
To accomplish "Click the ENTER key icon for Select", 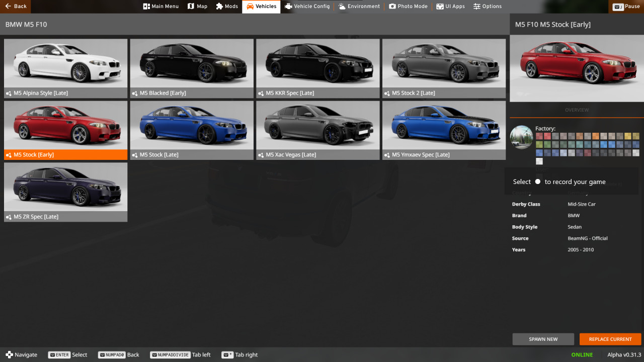I will click(x=59, y=354).
